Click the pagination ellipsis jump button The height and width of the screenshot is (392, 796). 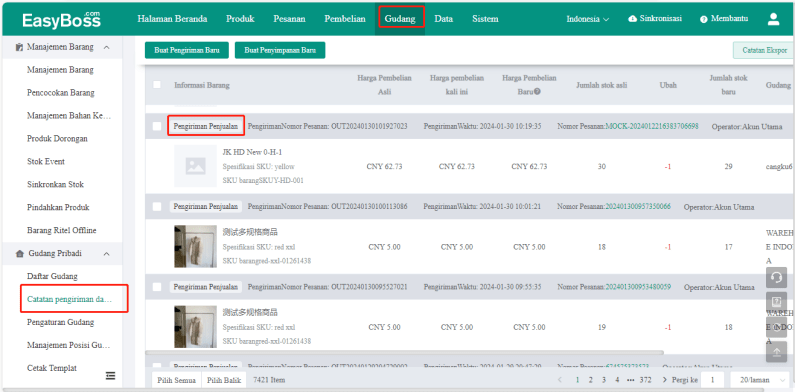click(x=631, y=380)
